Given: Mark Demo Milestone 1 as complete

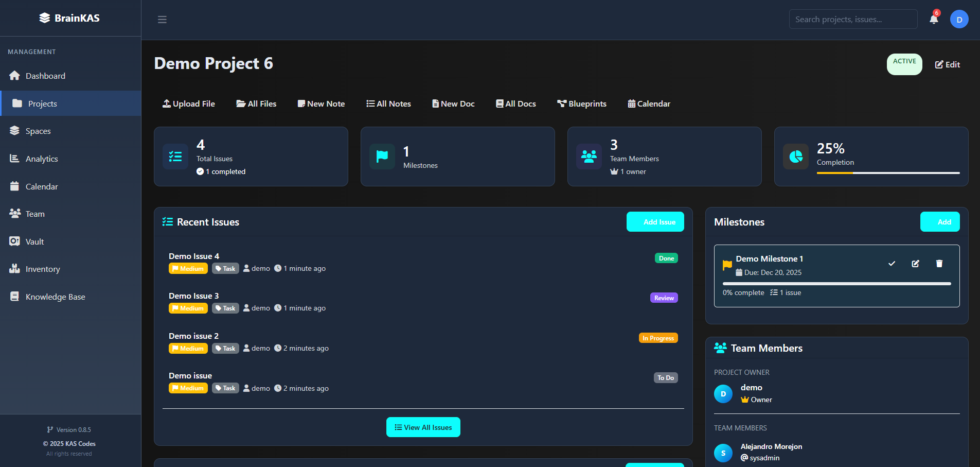Looking at the screenshot, I should [x=892, y=264].
